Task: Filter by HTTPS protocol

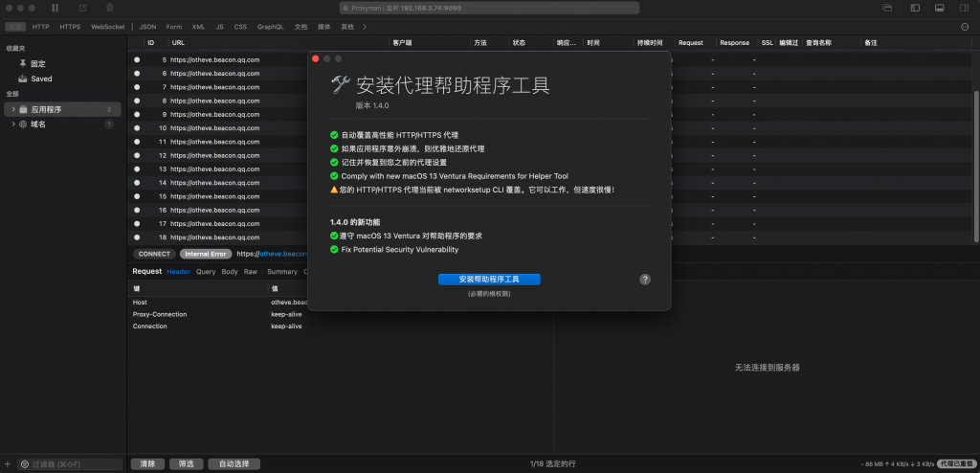Action: 70,27
